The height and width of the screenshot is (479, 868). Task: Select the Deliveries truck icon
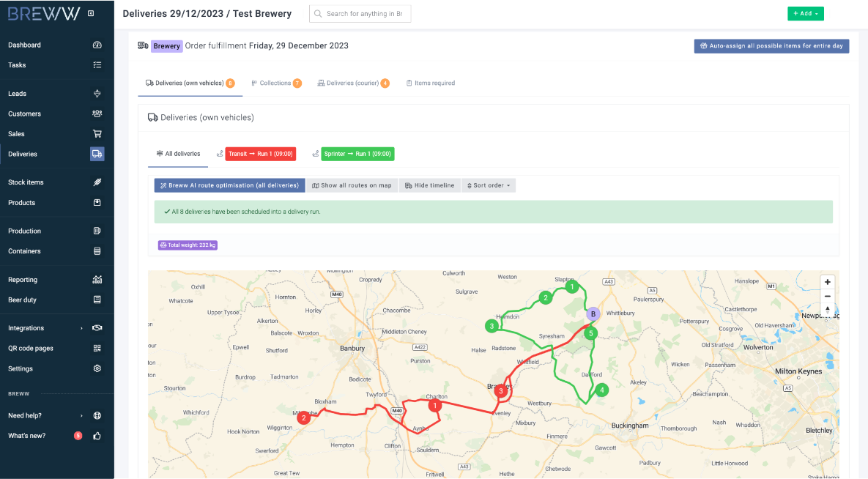[97, 154]
